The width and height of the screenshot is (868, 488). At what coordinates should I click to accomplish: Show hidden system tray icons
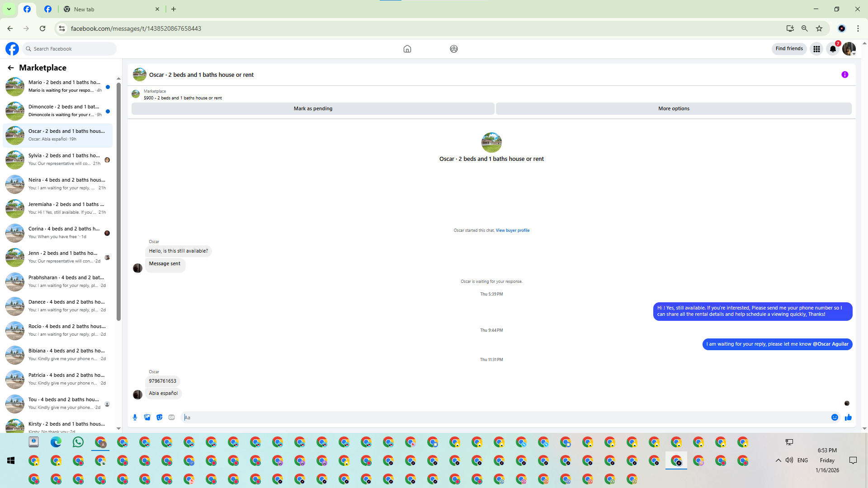coord(778,460)
